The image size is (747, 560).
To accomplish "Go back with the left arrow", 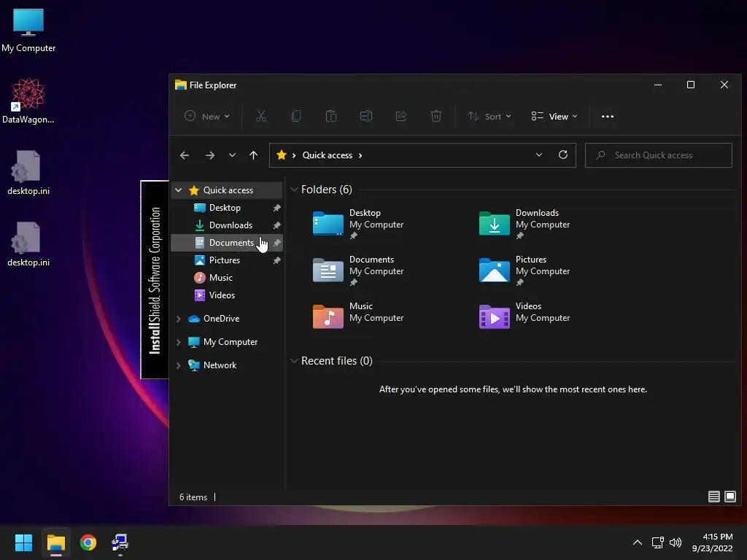I will (185, 155).
